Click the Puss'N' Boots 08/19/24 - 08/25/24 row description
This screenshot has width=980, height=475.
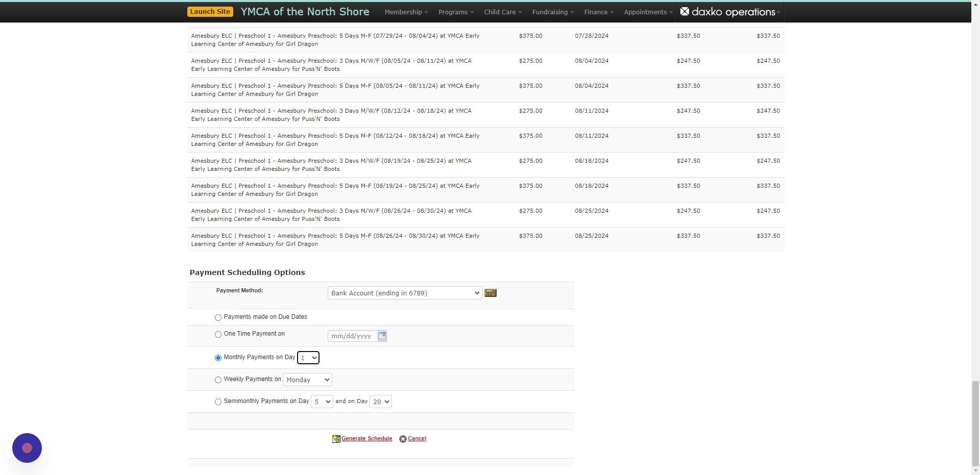click(x=331, y=165)
